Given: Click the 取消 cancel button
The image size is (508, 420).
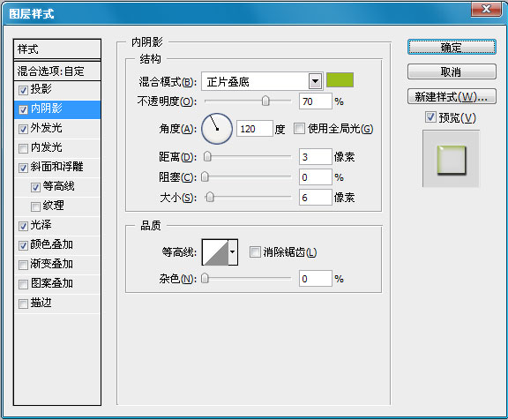Looking at the screenshot, I should (452, 71).
